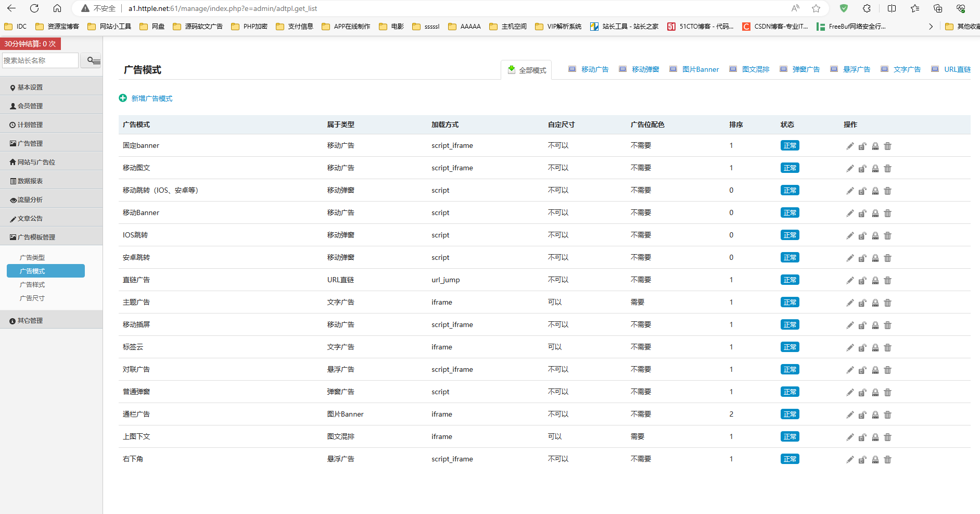
Task: Click the trash icon in 对联广告 row
Action: [888, 370]
